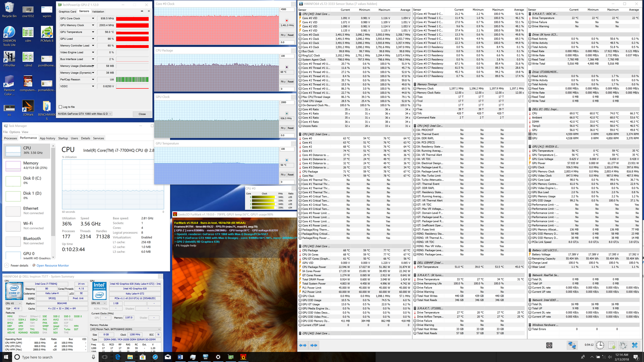This screenshot has width=644, height=362.
Task: Toggle GPU Temperature graph checkbox
Action: (287, 160)
